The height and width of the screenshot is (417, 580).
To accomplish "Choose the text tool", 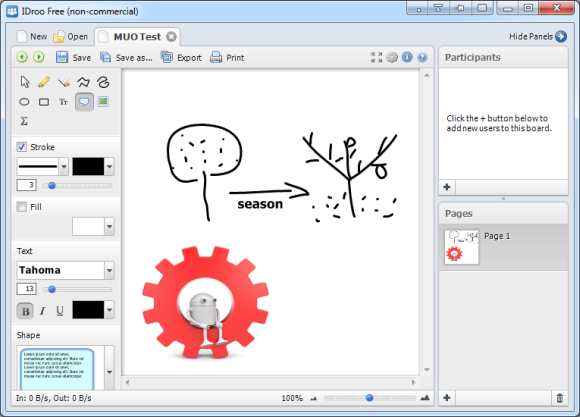I will click(x=63, y=102).
